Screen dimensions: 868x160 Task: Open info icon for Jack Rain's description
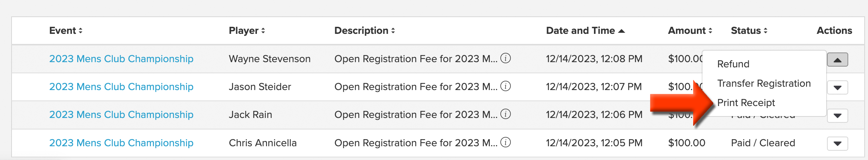505,114
